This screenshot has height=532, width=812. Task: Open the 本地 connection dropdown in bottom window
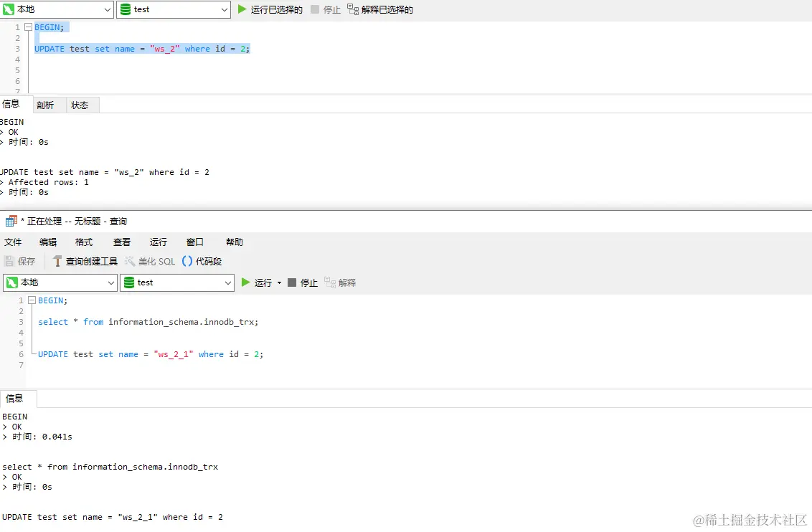click(60, 282)
